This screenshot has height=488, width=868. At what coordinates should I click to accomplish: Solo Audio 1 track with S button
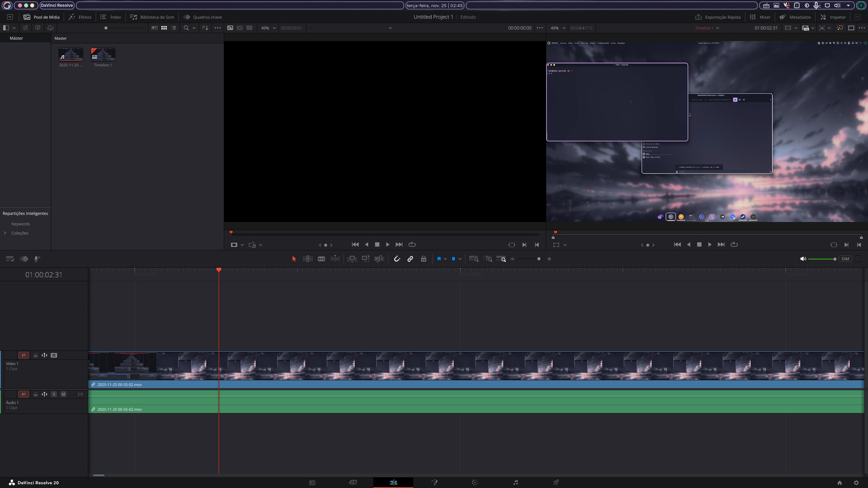54,394
